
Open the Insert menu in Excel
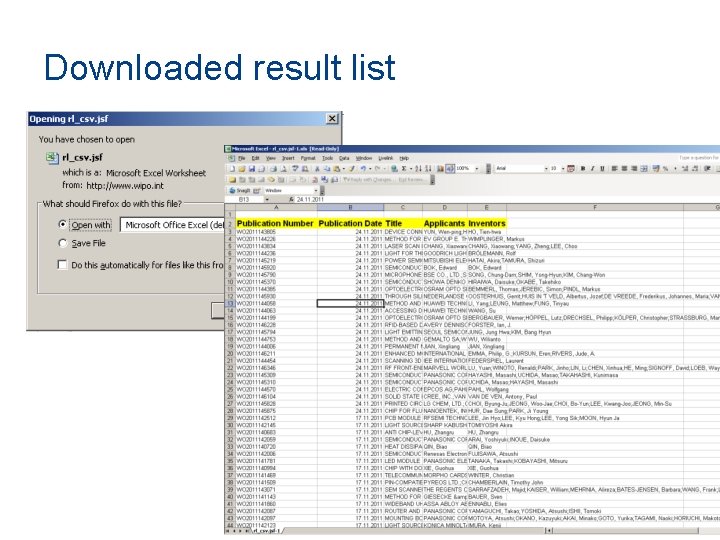click(288, 158)
